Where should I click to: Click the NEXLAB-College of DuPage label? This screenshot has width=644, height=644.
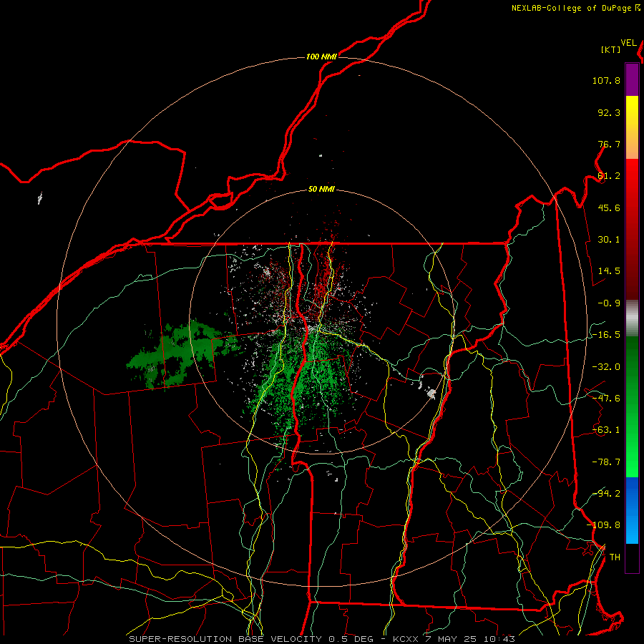pos(575,8)
